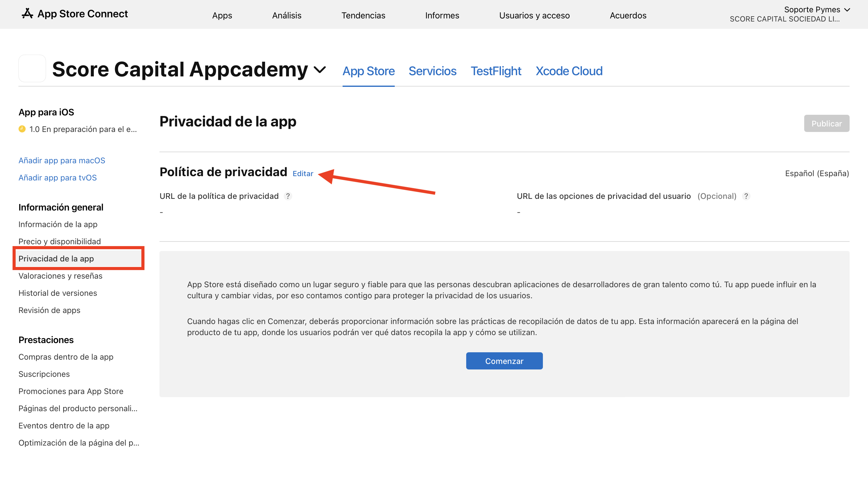Open the Soporte Pymes account dropdown
Screen dimensions: 868x483
(x=816, y=10)
